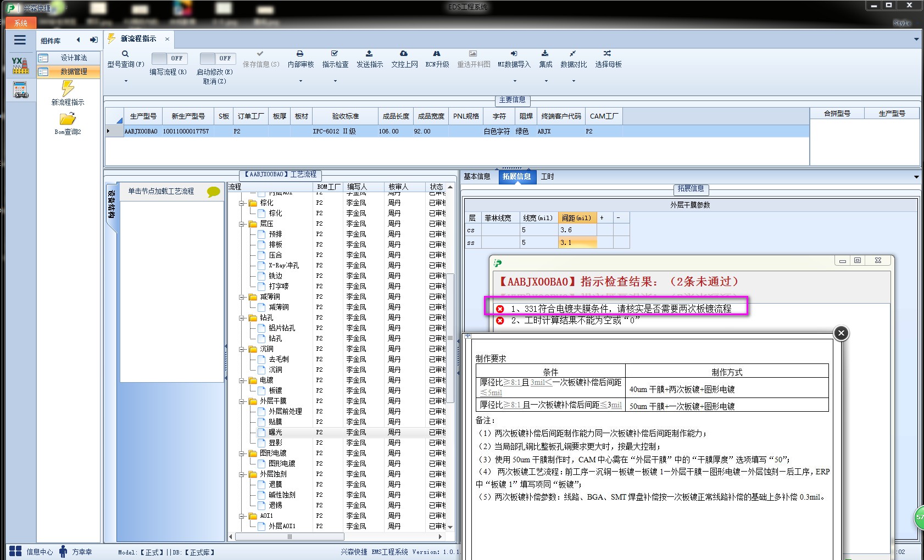924x560 pixels.
Task: Click cs row 间距 cell value 3.6
Action: point(577,230)
